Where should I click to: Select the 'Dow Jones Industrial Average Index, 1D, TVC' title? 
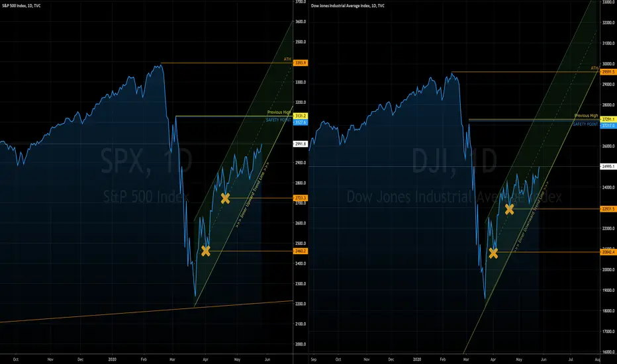click(348, 6)
